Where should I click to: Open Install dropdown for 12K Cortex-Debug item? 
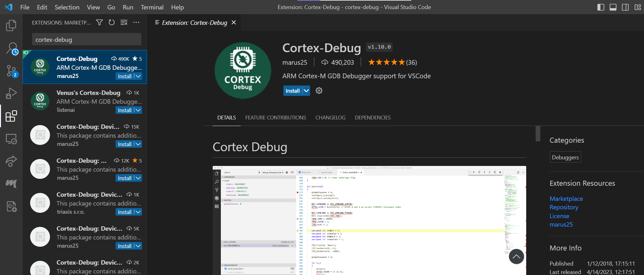[x=138, y=178]
